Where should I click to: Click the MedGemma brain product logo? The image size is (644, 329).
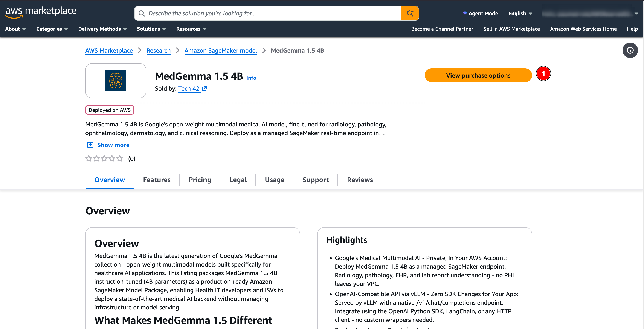coord(116,81)
